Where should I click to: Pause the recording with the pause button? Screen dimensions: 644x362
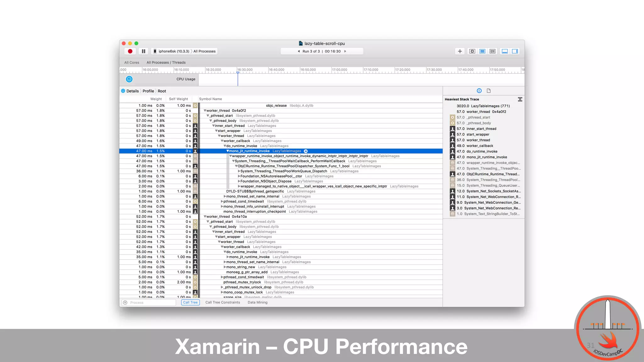point(143,51)
